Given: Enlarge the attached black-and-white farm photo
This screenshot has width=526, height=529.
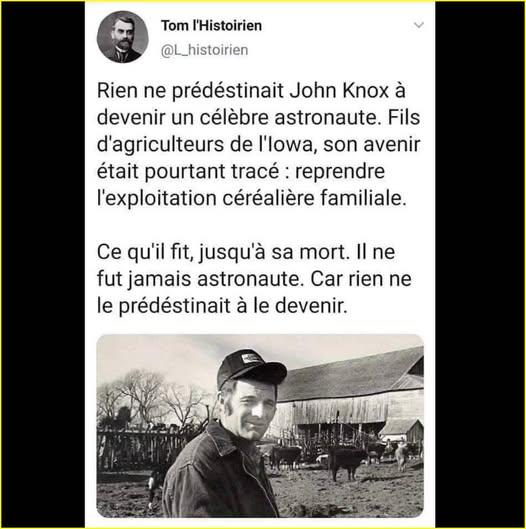Looking at the screenshot, I should click(x=260, y=426).
